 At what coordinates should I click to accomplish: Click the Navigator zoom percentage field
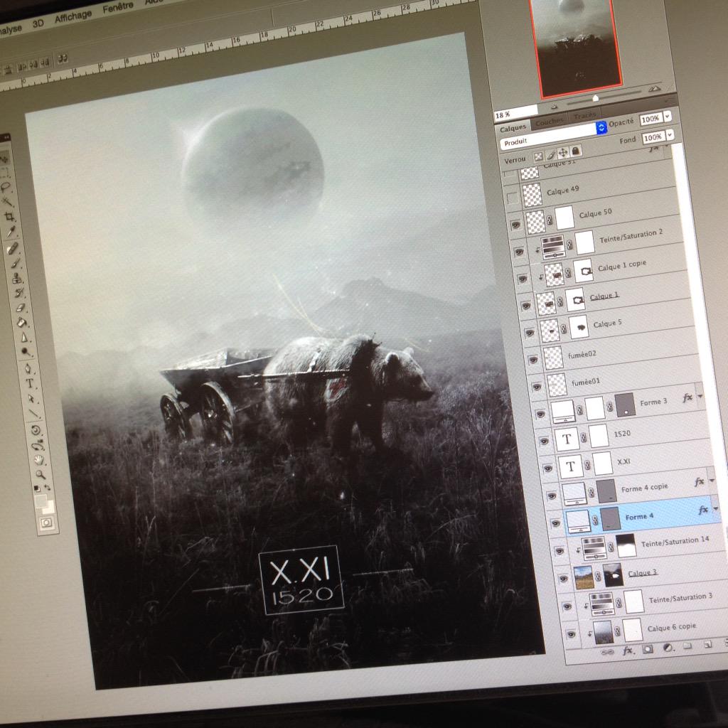(515, 112)
